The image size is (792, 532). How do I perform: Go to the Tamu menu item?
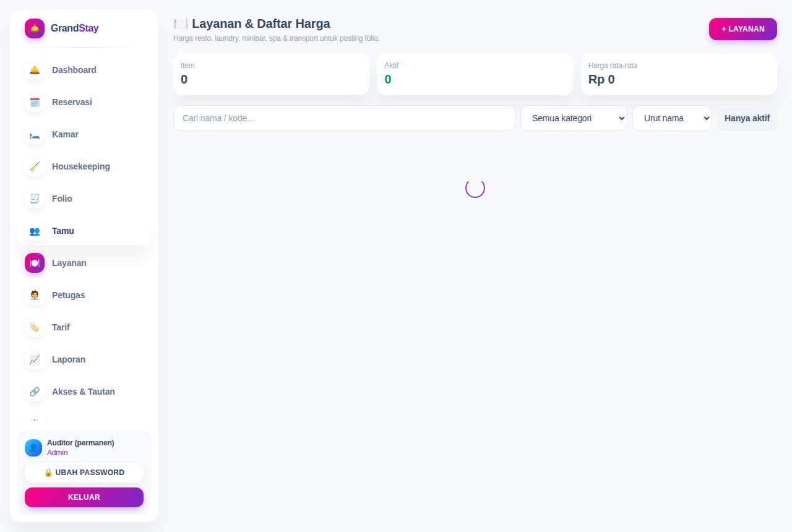point(84,231)
